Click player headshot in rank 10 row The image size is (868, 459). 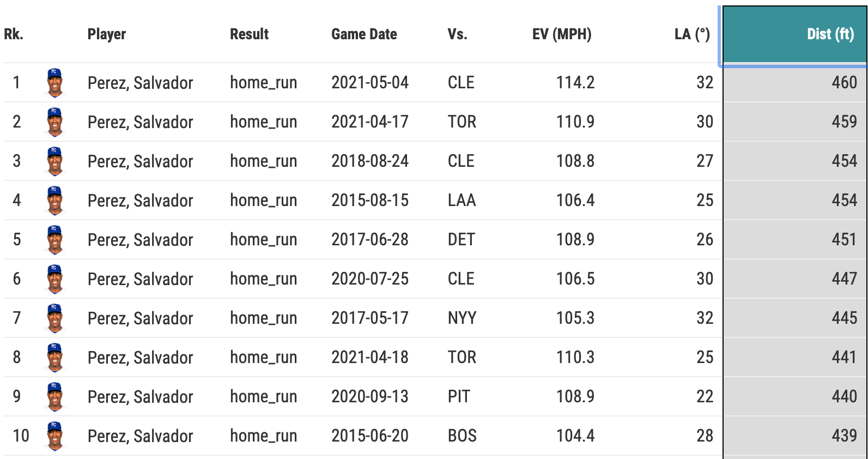[x=54, y=436]
